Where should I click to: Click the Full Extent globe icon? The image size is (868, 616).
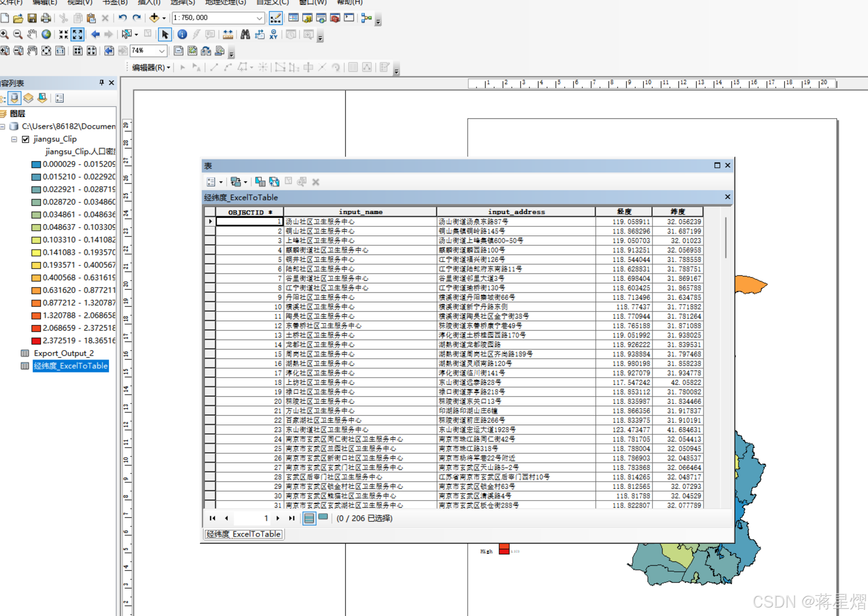(46, 34)
